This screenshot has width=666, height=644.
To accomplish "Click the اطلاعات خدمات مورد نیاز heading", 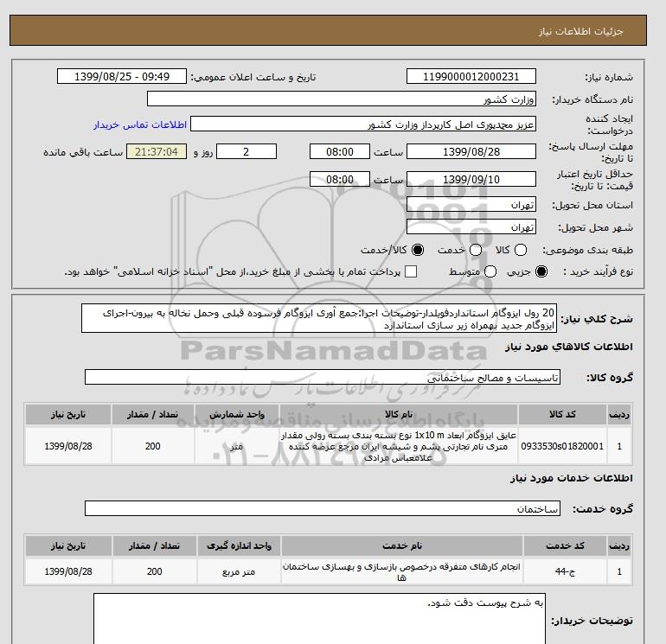I will pos(571,478).
